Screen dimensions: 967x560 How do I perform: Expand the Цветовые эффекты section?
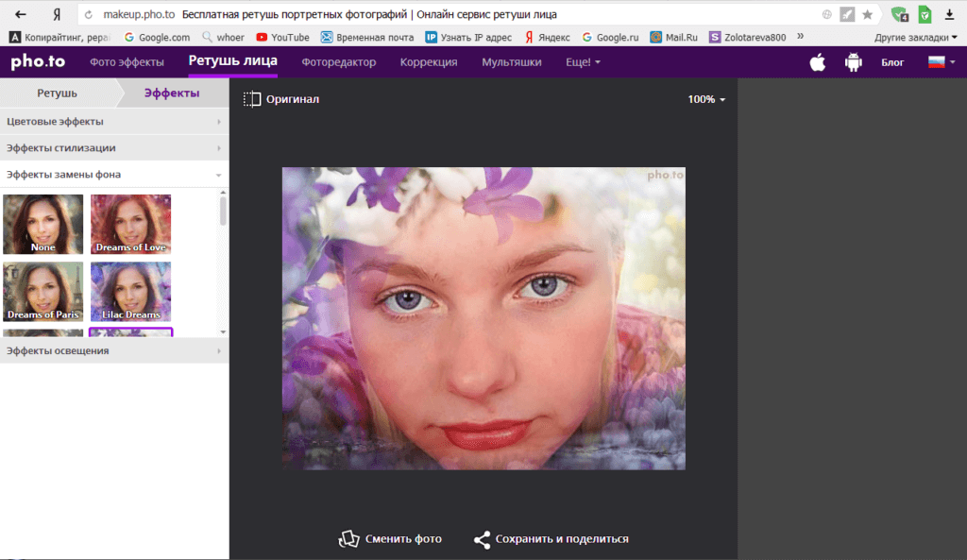point(113,122)
